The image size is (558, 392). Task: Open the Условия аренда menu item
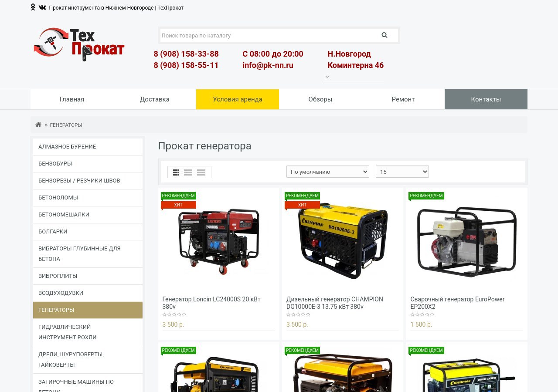238,99
